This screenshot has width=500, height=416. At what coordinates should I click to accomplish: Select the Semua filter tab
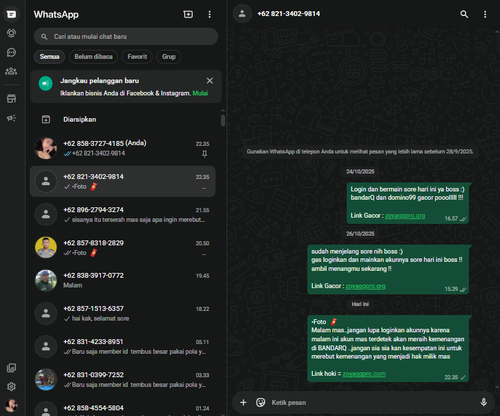(x=49, y=57)
